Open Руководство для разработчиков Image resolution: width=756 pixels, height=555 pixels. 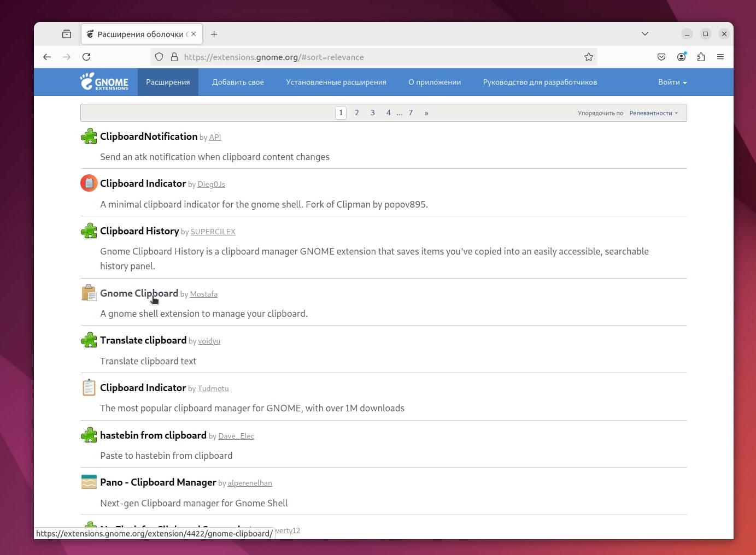[540, 82]
